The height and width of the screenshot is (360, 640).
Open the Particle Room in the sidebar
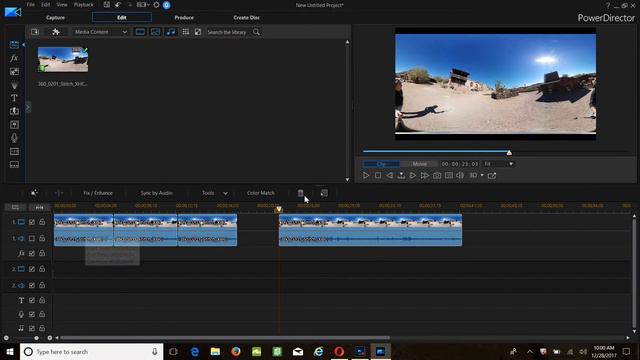coord(14,85)
